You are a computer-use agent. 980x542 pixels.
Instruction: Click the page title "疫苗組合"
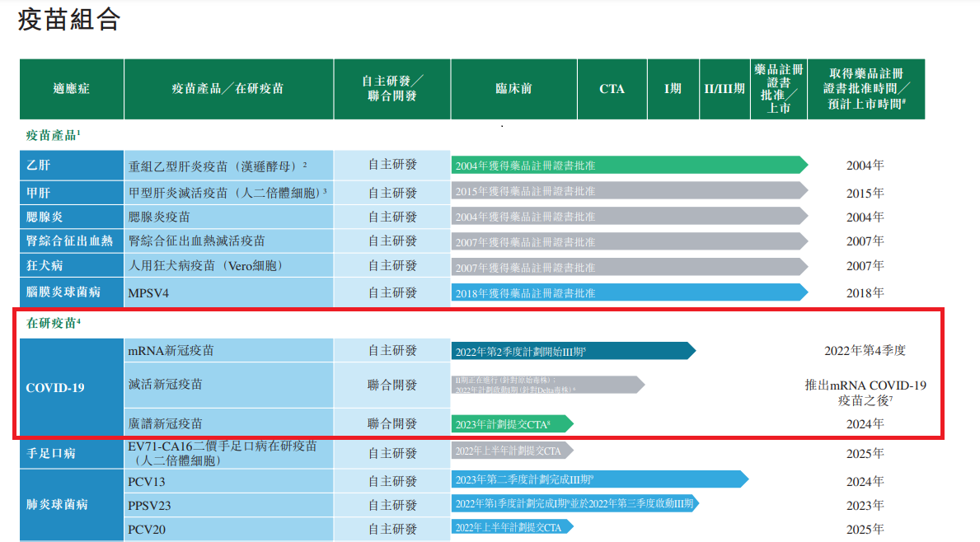coord(68,20)
